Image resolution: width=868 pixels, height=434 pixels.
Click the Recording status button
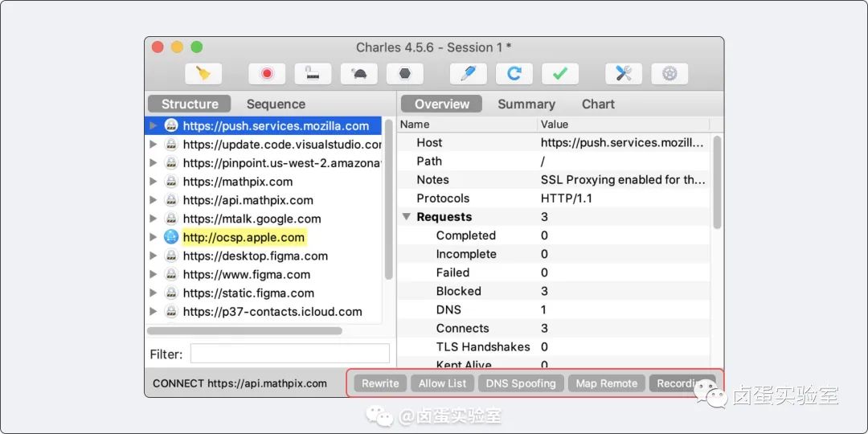[682, 383]
